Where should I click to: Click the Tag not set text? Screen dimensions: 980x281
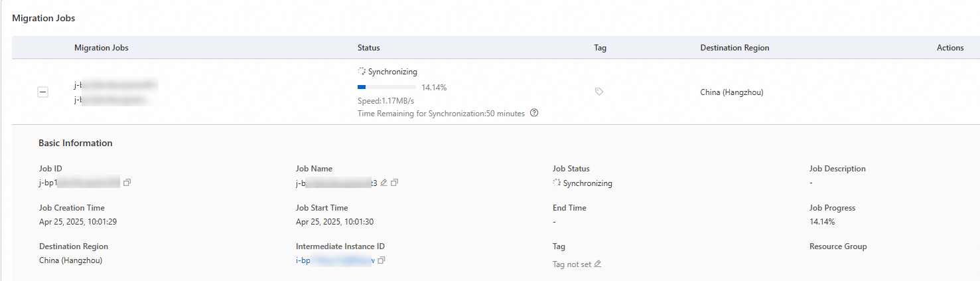pyautogui.click(x=572, y=264)
